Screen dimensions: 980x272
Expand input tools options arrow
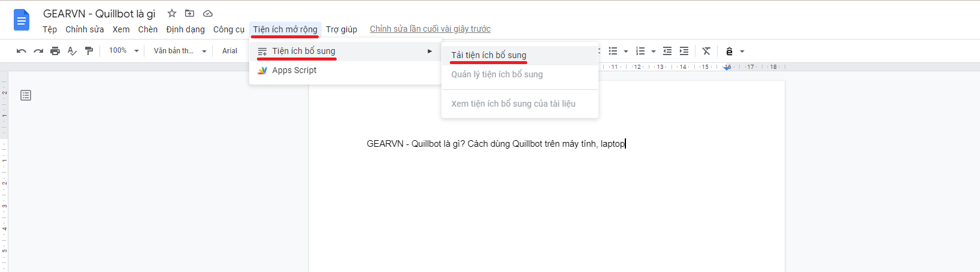click(742, 51)
